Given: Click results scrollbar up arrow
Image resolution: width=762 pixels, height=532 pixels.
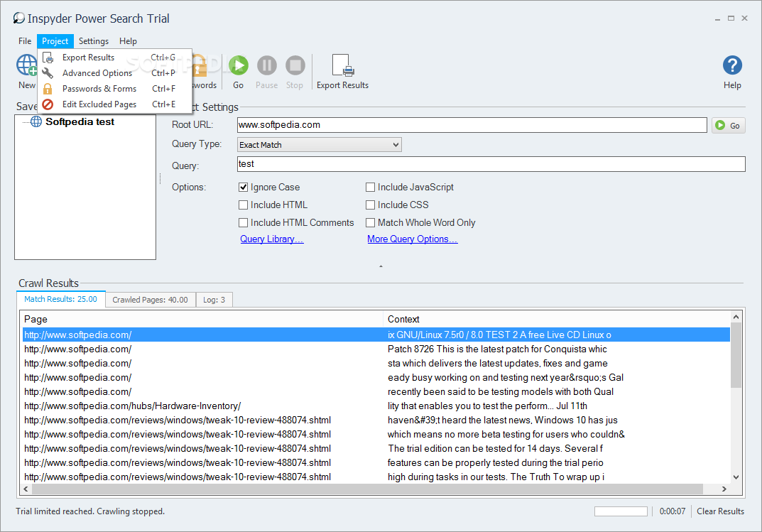Looking at the screenshot, I should click(736, 317).
